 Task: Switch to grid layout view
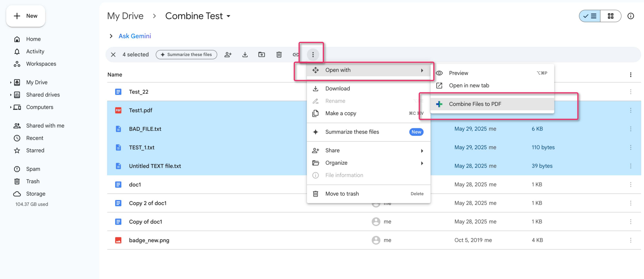611,16
